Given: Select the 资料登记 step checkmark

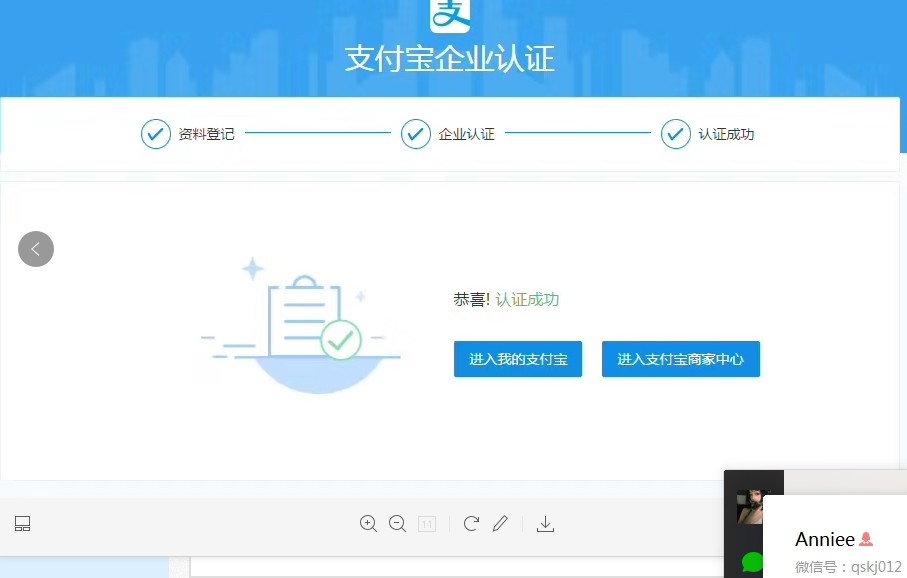Looking at the screenshot, I should (x=156, y=134).
